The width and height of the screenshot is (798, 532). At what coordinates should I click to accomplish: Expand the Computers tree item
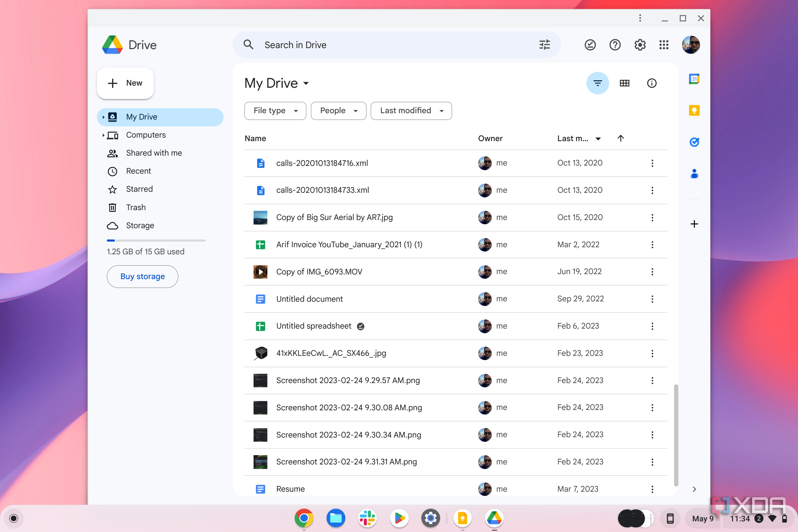point(103,135)
